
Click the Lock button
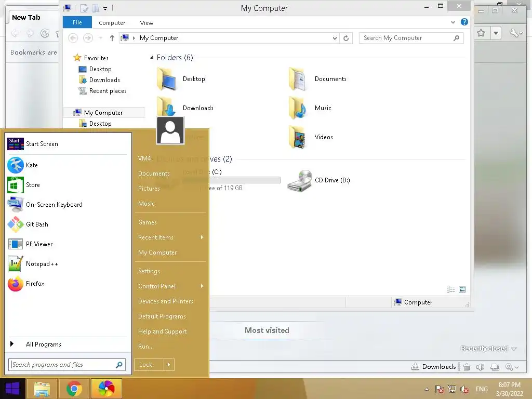pos(149,365)
